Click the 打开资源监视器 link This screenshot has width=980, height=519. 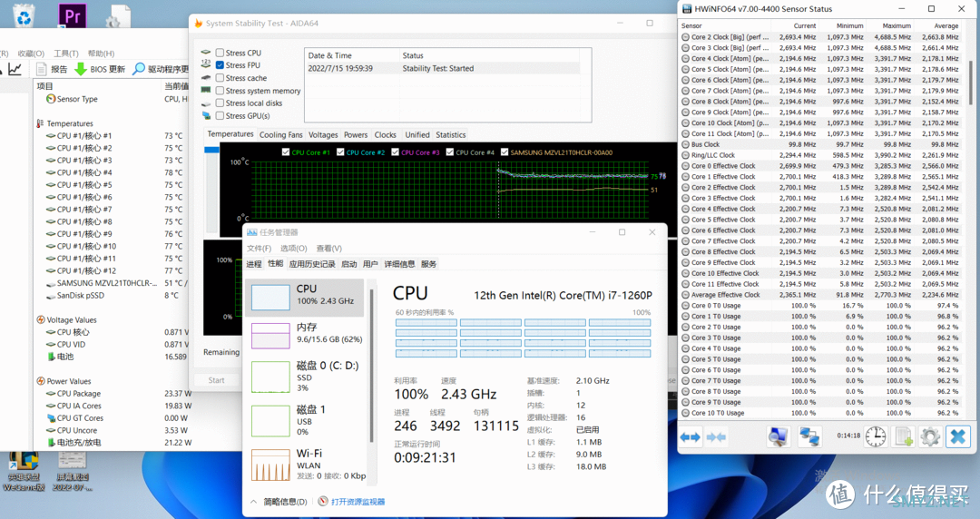pos(358,502)
